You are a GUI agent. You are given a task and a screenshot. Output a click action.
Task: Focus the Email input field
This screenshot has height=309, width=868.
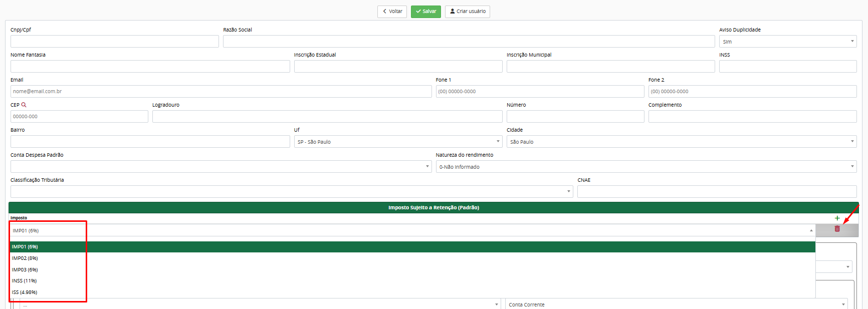click(221, 92)
